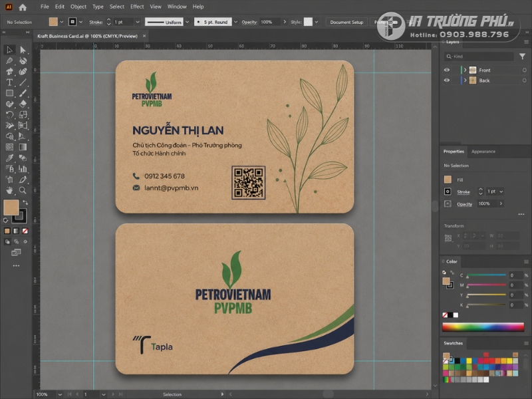Open the Effect menu

(137, 7)
